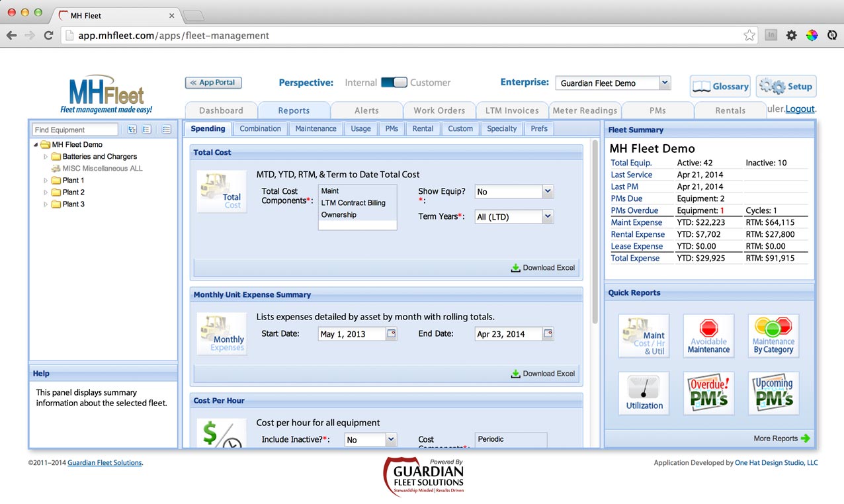Open the Avoidable Maintenance quick report
This screenshot has height=504, width=844.
(x=708, y=336)
